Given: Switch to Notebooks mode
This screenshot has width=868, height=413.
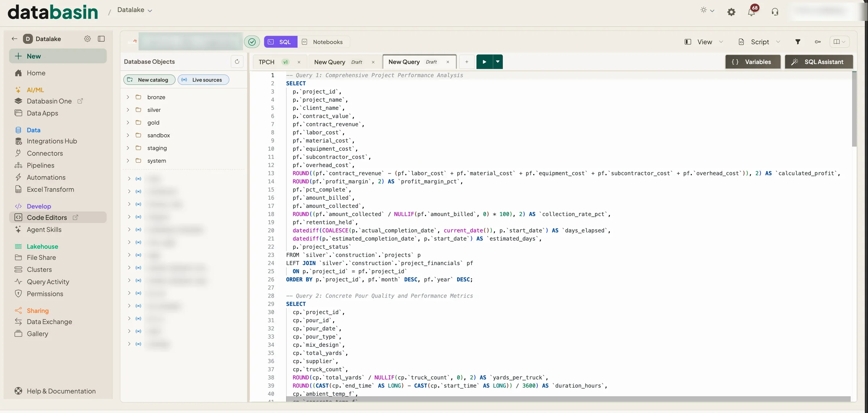Looking at the screenshot, I should pos(323,42).
